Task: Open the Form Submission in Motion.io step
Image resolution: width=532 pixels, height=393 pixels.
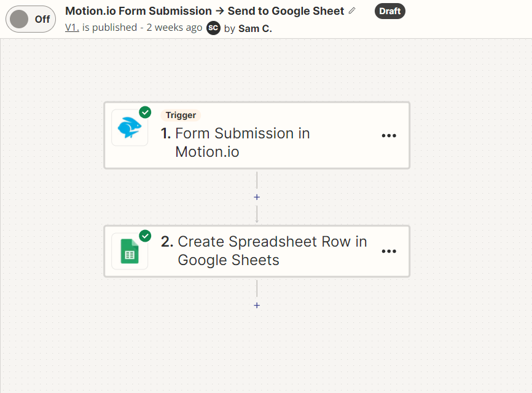Action: (257, 135)
